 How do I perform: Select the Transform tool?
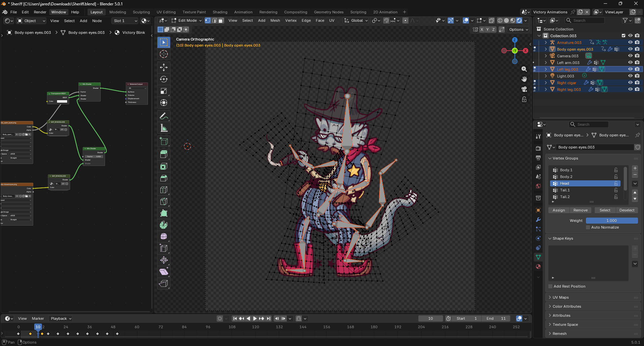(x=164, y=103)
